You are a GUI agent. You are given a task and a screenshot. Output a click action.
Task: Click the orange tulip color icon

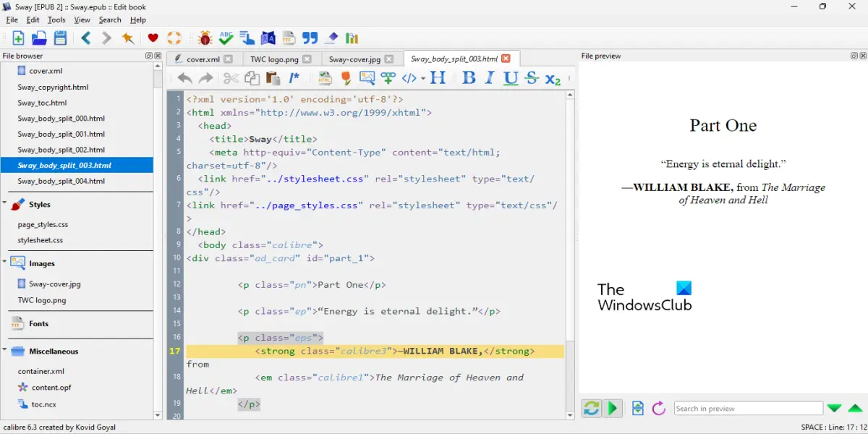tap(346, 78)
